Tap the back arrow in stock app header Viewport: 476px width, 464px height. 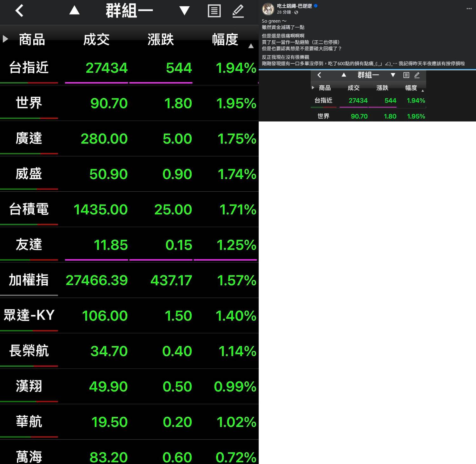click(x=20, y=11)
